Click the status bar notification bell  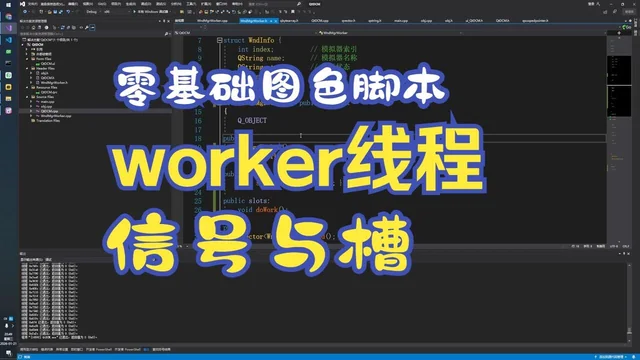pyautogui.click(x=634, y=357)
